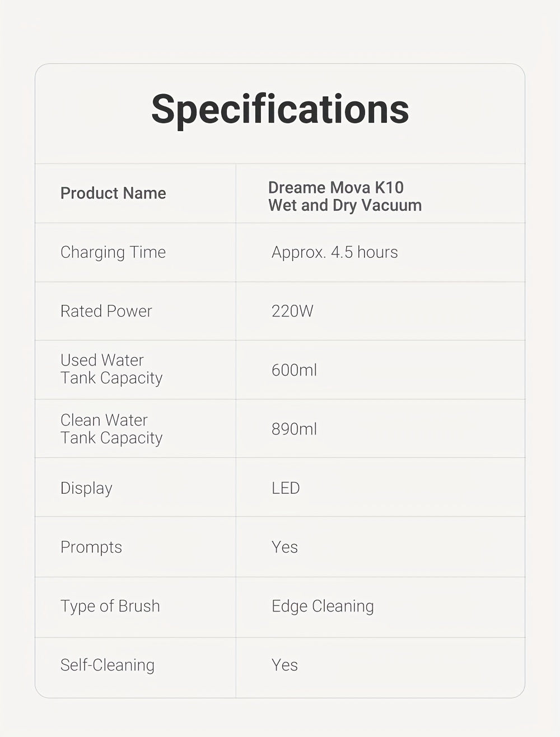560x737 pixels.
Task: Click the Approx. 4.5 hours value
Action: pyautogui.click(x=334, y=252)
